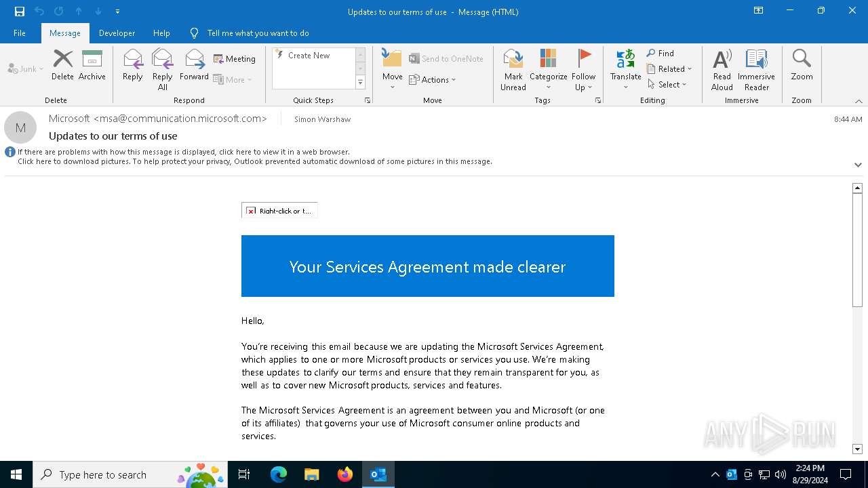Collapse the ribbon with the chevron
Image resolution: width=868 pixels, height=488 pixels.
pyautogui.click(x=859, y=101)
